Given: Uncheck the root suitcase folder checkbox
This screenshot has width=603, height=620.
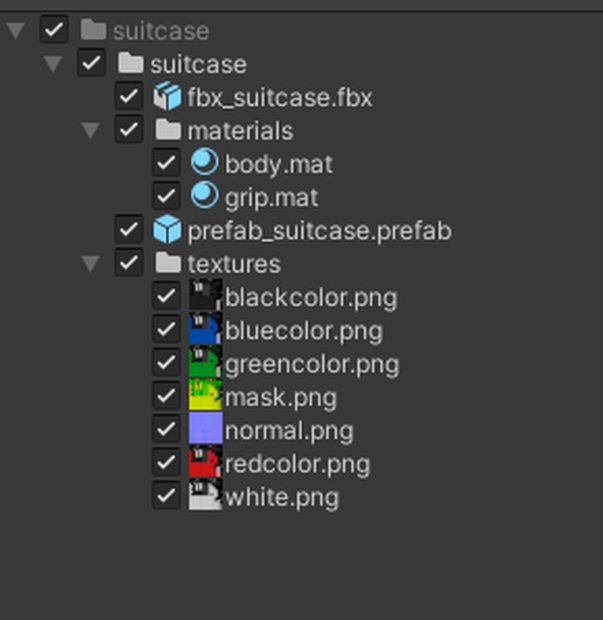Looking at the screenshot, I should pyautogui.click(x=54, y=29).
